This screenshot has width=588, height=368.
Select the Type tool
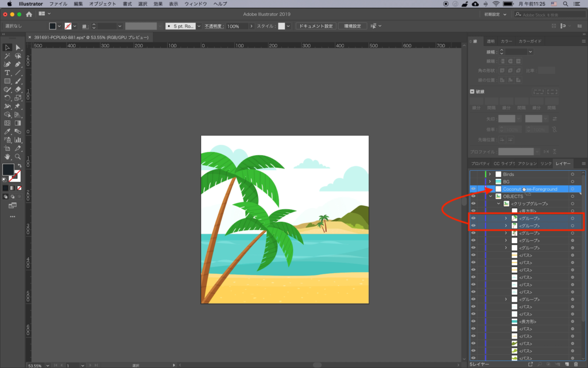tap(7, 73)
